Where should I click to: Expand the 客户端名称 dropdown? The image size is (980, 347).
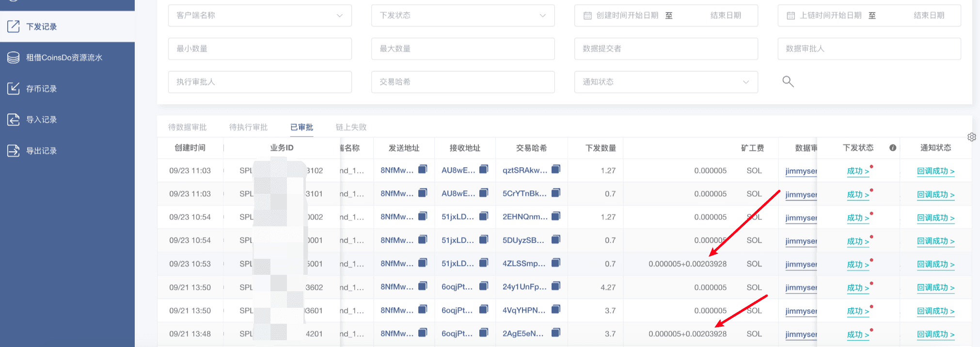[260, 16]
